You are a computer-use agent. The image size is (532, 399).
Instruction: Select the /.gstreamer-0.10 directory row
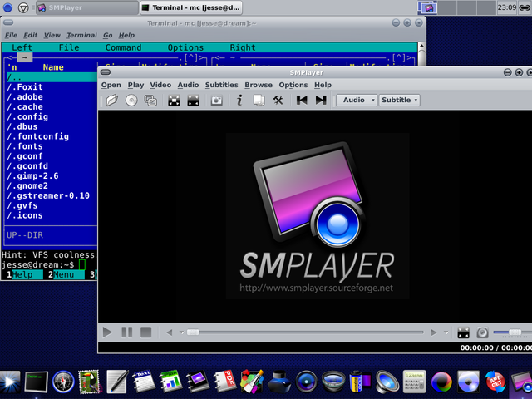(52, 195)
